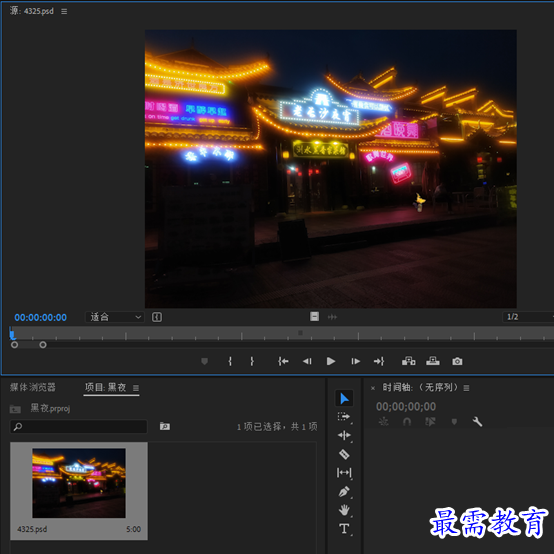
Task: Step back one frame
Action: (x=307, y=361)
